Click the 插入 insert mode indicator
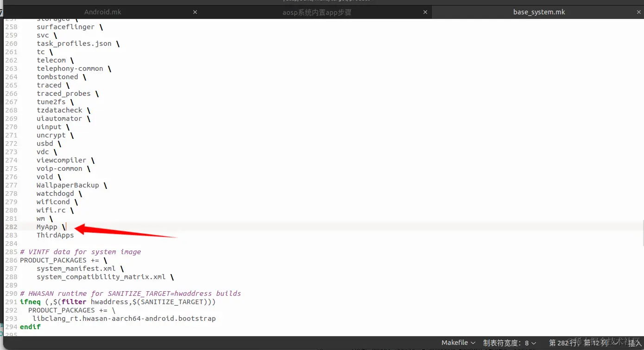644x350 pixels. (x=635, y=343)
